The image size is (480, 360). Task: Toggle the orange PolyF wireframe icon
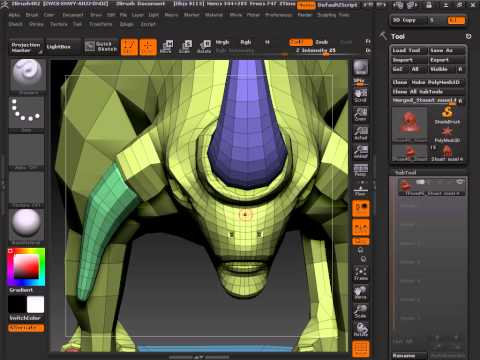[x=361, y=349]
